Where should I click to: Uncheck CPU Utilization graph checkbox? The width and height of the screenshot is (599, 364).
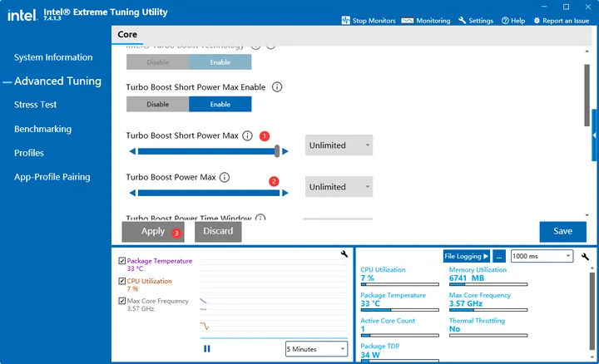pyautogui.click(x=121, y=281)
